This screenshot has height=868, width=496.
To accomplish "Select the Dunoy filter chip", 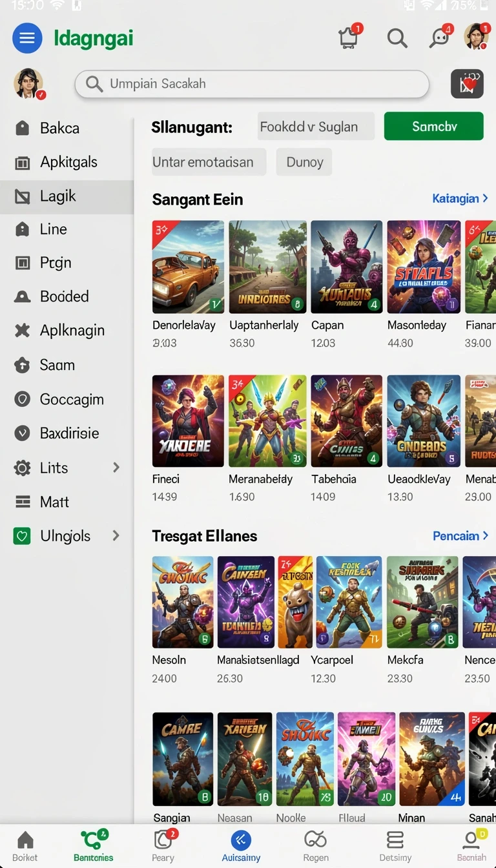I will [x=304, y=161].
